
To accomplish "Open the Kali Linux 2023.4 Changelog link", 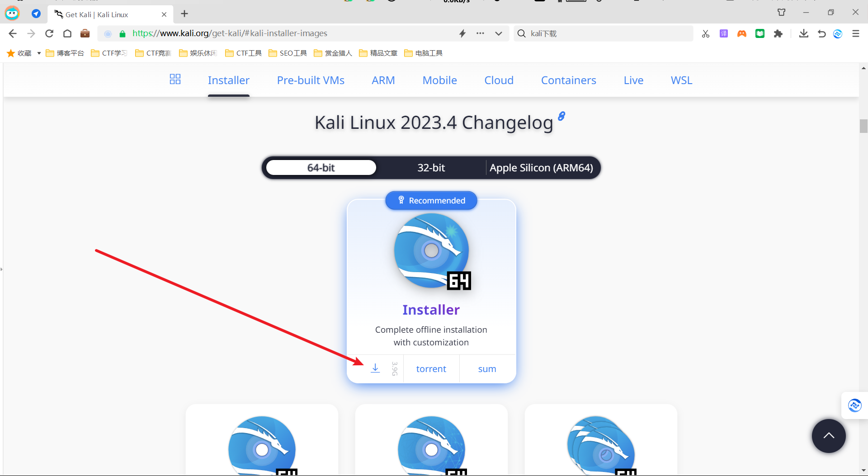I will pos(434,123).
